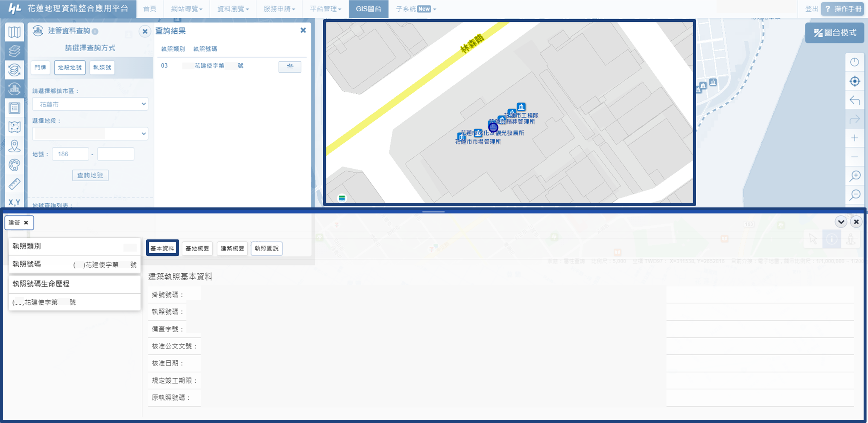Image resolution: width=868 pixels, height=423 pixels.
Task: Click the 查詢地號 button
Action: pyautogui.click(x=90, y=175)
